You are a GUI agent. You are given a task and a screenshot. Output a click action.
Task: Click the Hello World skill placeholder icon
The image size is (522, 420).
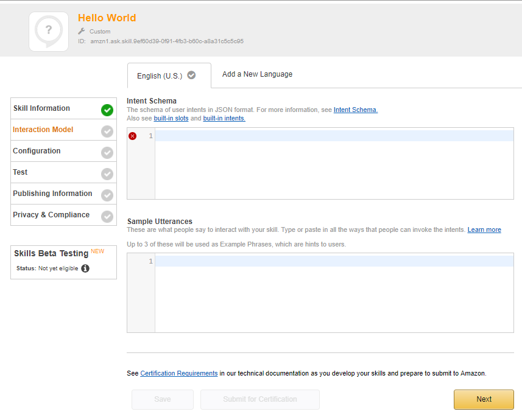point(49,31)
